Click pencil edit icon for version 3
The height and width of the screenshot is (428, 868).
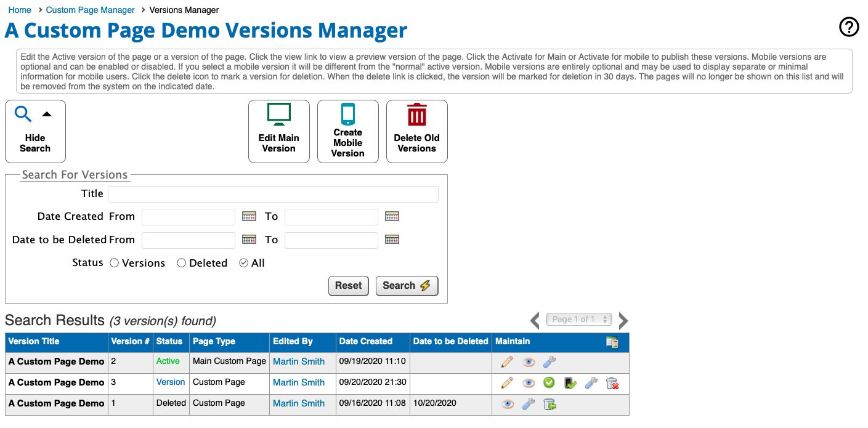coord(507,383)
